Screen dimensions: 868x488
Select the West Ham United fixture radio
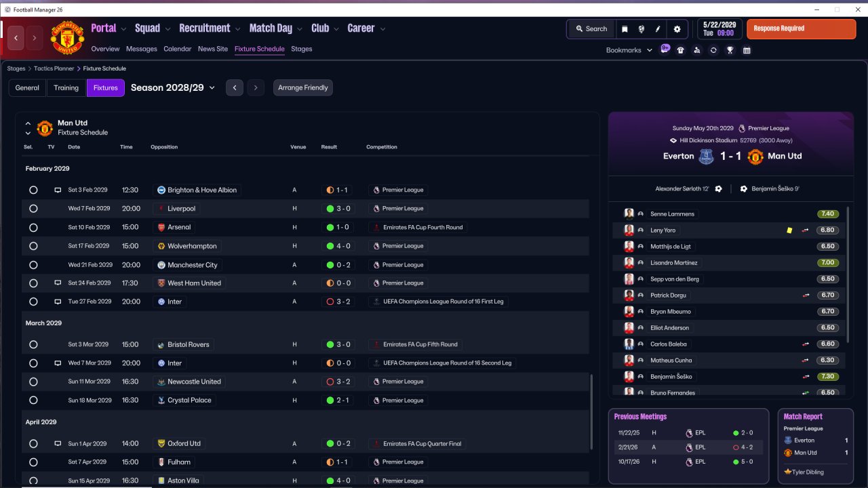point(33,283)
